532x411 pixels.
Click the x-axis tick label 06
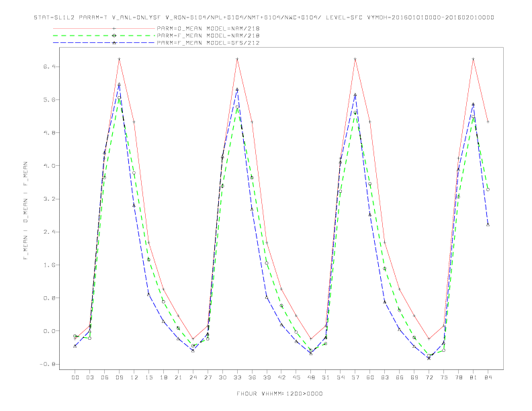coord(105,377)
